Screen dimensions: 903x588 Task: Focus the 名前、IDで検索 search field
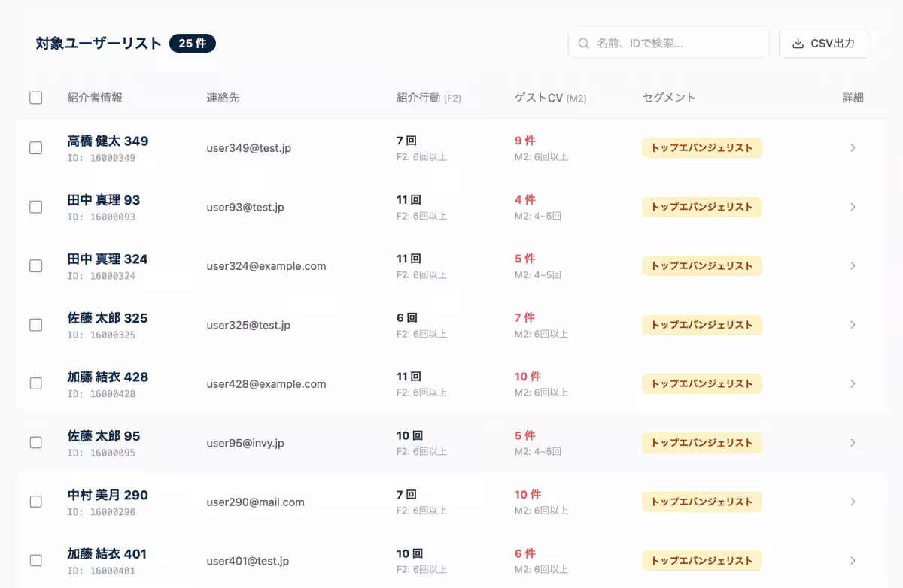pyautogui.click(x=668, y=44)
